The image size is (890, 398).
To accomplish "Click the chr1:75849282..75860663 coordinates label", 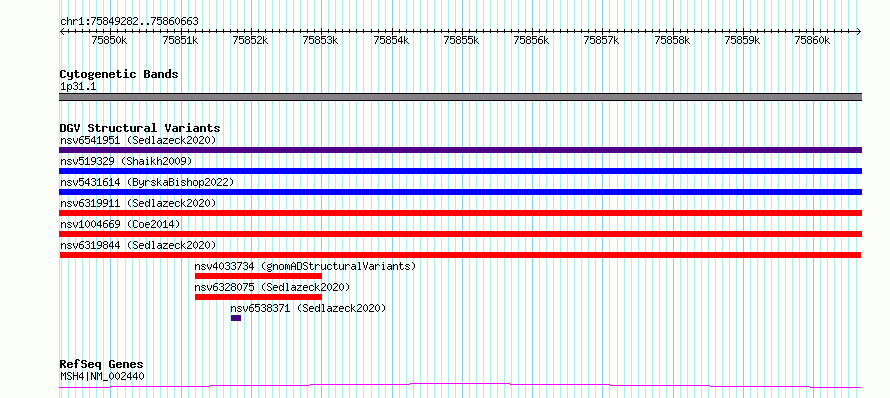I will pyautogui.click(x=129, y=22).
